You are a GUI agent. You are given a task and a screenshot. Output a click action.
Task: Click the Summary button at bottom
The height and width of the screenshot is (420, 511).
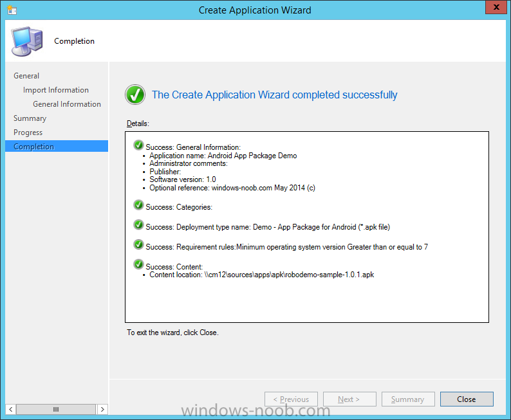(x=408, y=399)
